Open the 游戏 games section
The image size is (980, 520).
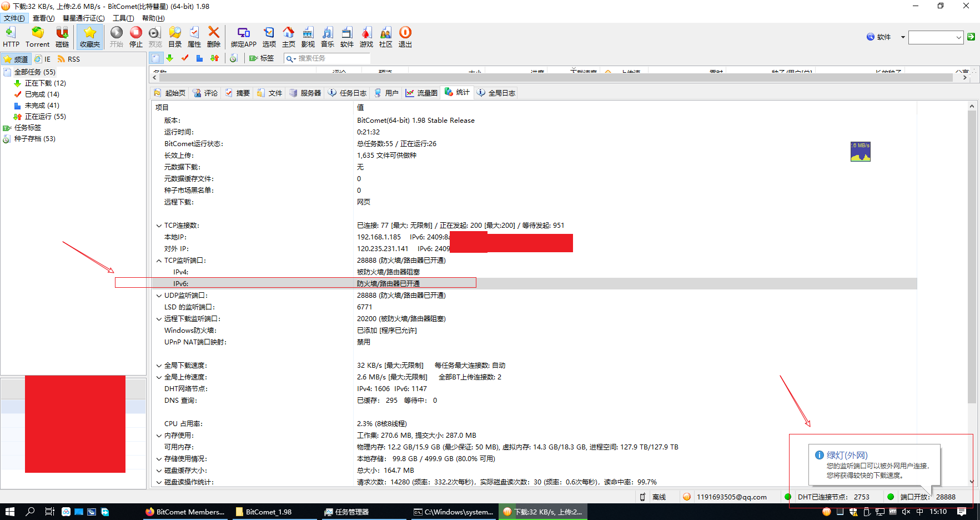(366, 37)
